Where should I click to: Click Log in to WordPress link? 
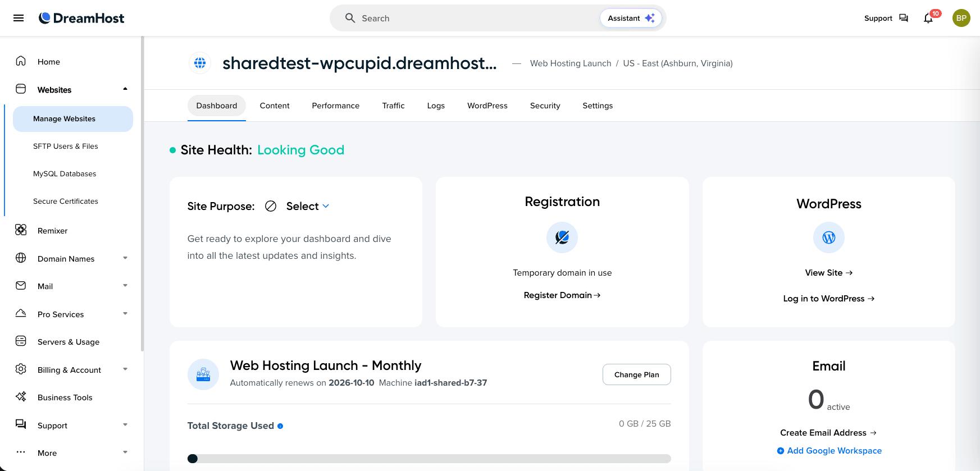[x=829, y=299]
